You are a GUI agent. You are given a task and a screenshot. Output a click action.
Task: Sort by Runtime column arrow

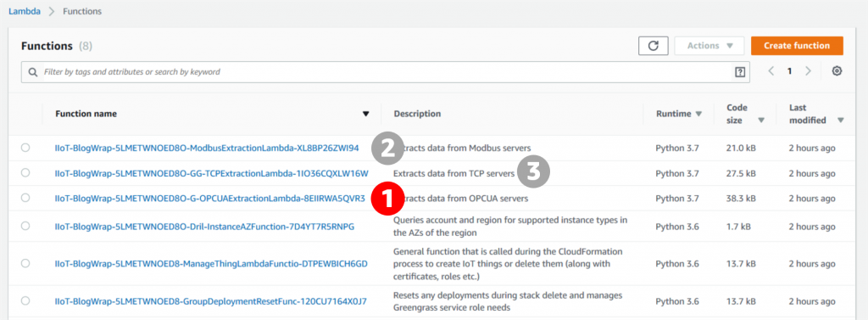pyautogui.click(x=698, y=114)
